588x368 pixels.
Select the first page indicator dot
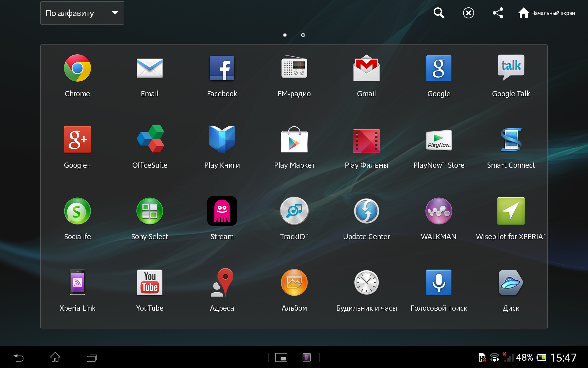coord(285,35)
